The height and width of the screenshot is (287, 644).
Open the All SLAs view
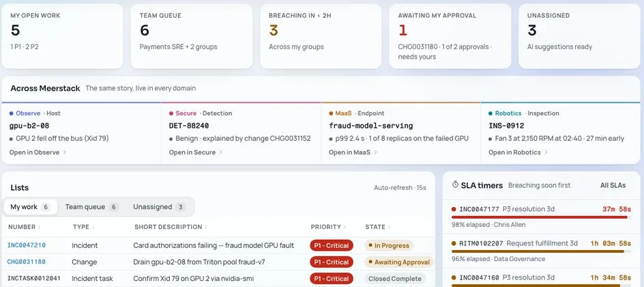click(x=613, y=185)
